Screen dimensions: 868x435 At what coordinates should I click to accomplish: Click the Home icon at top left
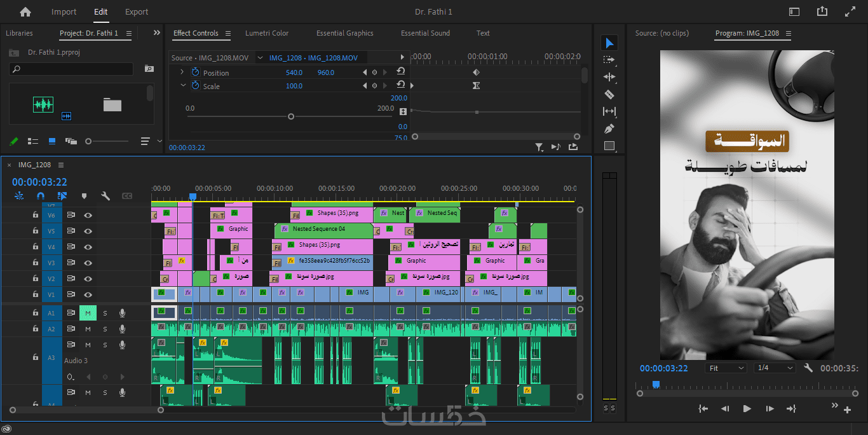(25, 11)
